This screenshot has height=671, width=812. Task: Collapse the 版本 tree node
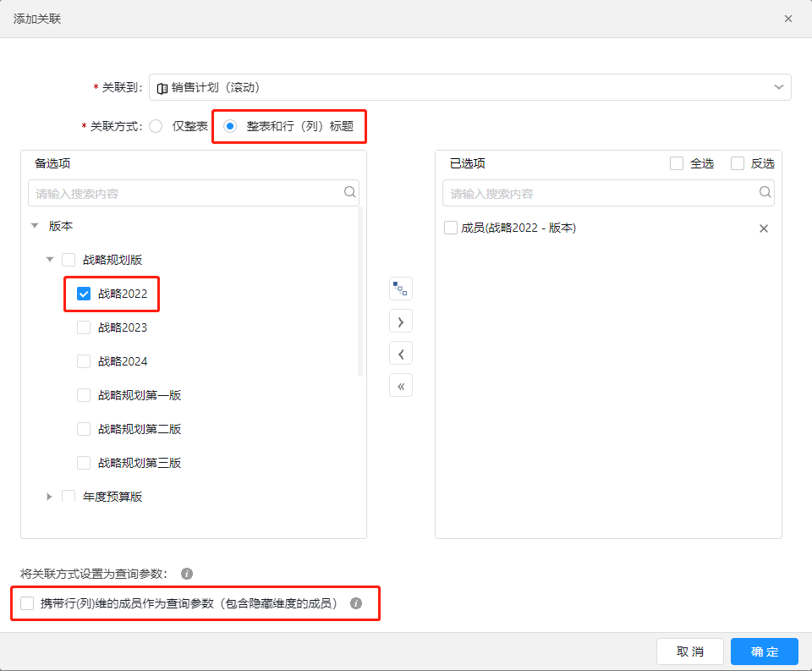click(35, 226)
